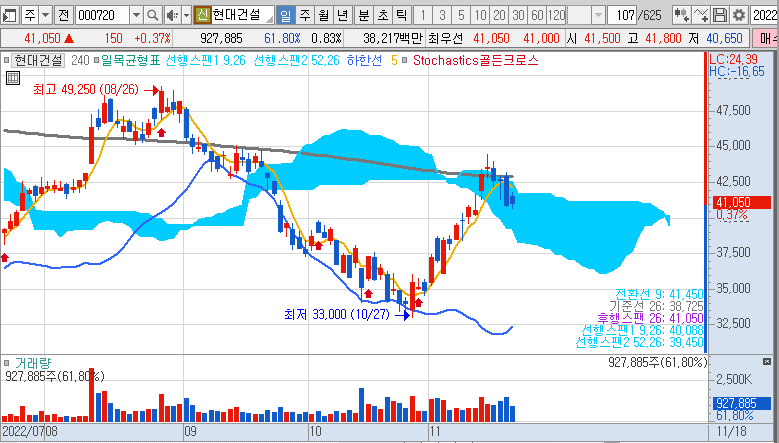Expand the 주 market type dropdown
The image size is (779, 443).
[x=45, y=15]
